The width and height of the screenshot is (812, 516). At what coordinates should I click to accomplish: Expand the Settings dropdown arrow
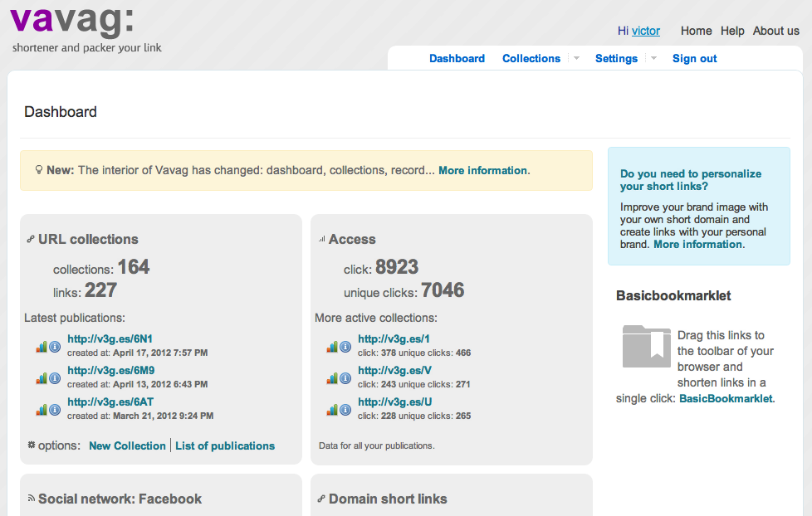(653, 58)
